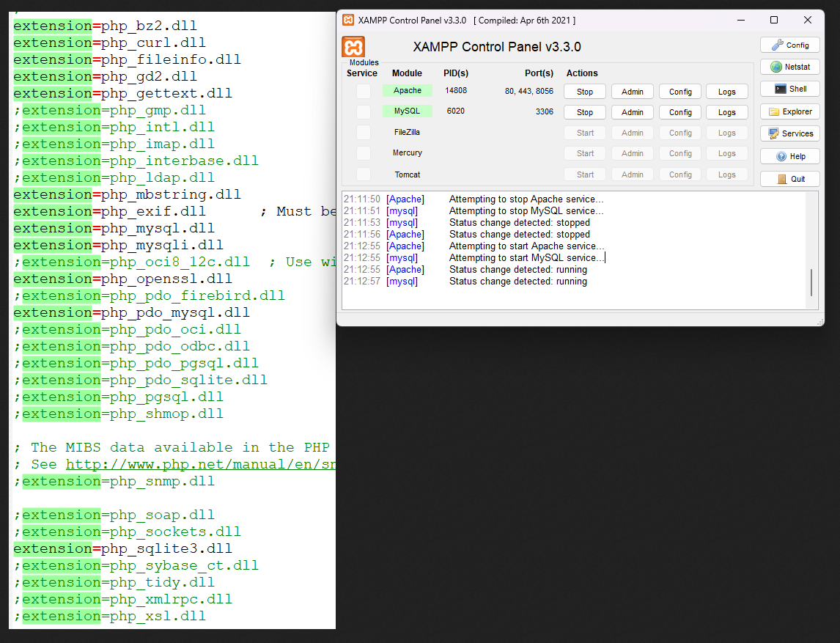Click the extension=php_sqlite3.dll line in editor
Viewport: 840px width, 643px height.
point(122,548)
